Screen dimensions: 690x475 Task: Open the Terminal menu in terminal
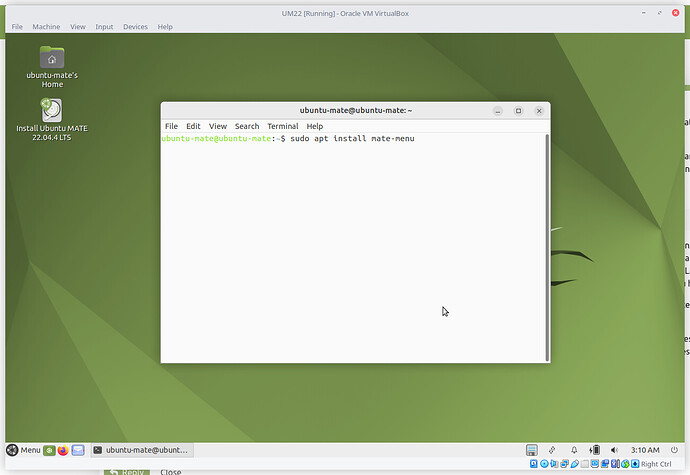(x=283, y=126)
